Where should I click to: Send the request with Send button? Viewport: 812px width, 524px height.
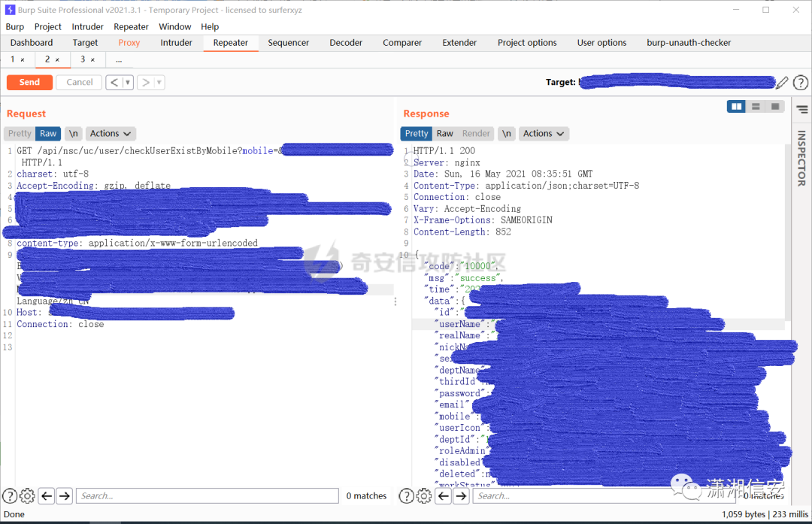[29, 83]
